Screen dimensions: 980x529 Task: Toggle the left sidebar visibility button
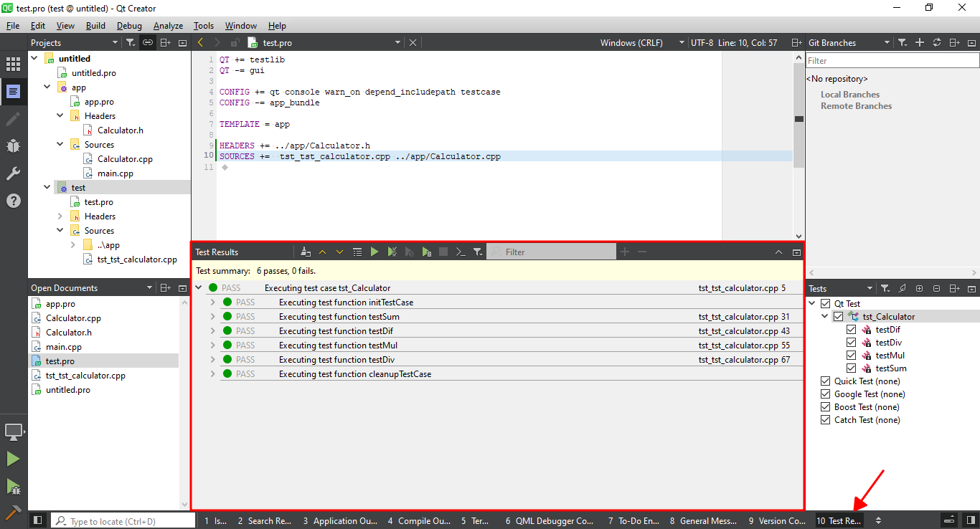38,520
